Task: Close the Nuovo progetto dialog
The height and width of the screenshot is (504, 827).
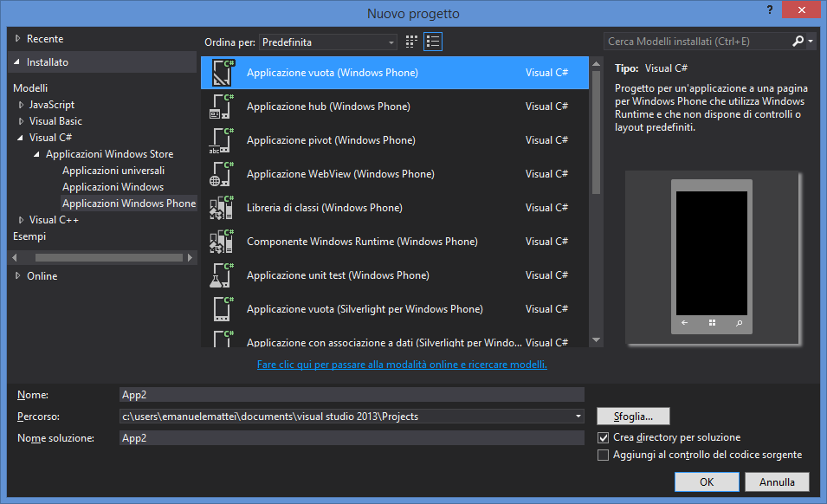Action: tap(801, 10)
